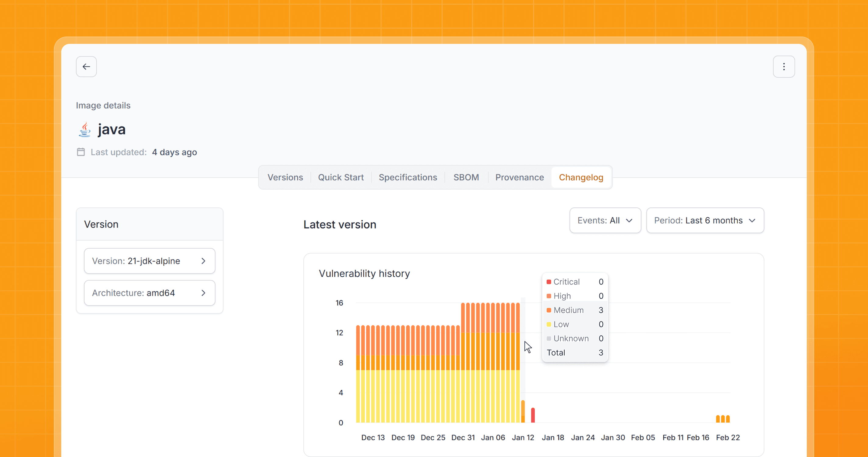Open the Specifications tab
The image size is (868, 457).
pyautogui.click(x=408, y=177)
